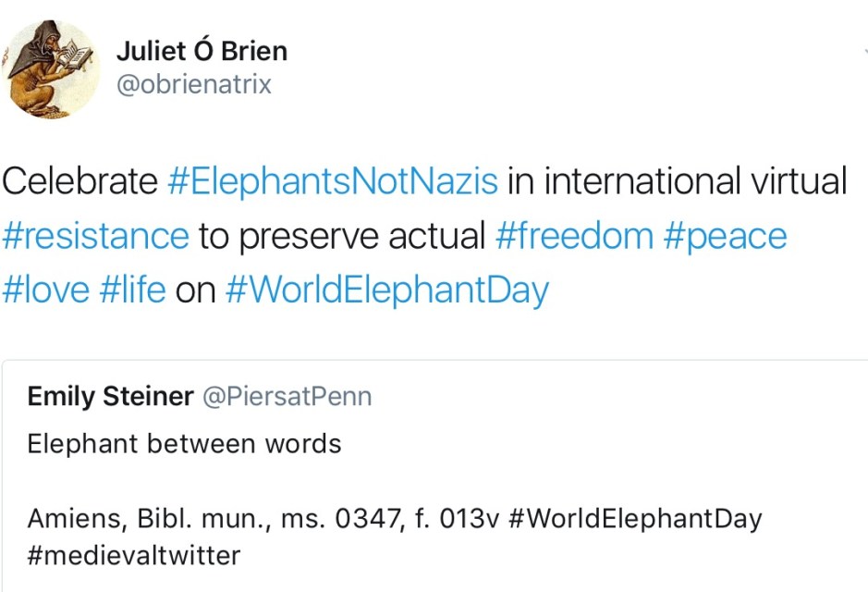The width and height of the screenshot is (868, 592).
Task: Open the @PiersatPenn handle
Action: pos(287,397)
